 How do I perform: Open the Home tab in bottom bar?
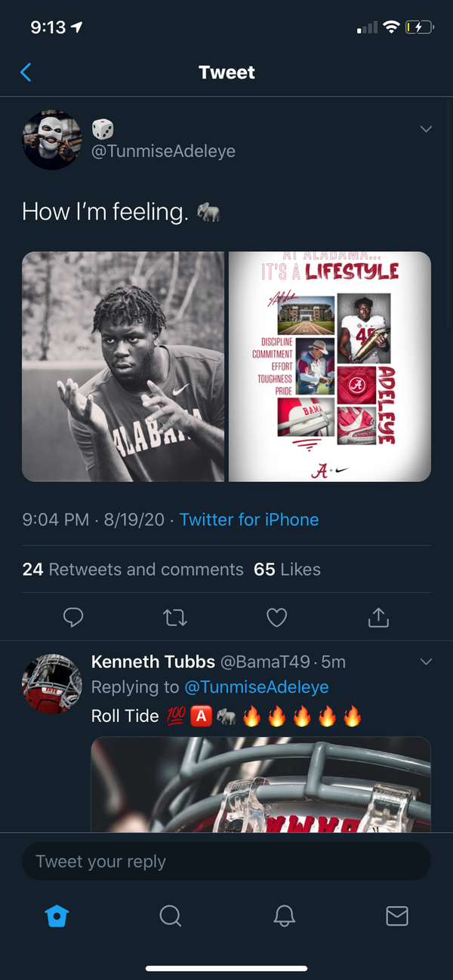(57, 916)
